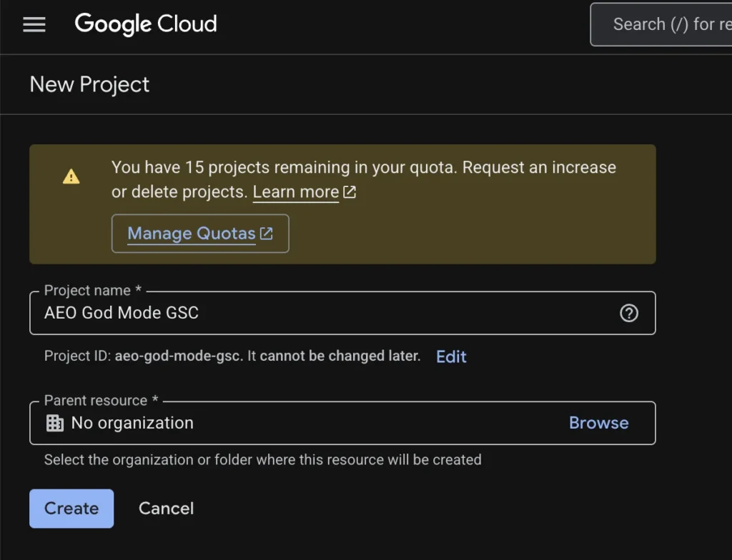Click external-link icon beside Learn more
732x560 pixels.
(350, 192)
